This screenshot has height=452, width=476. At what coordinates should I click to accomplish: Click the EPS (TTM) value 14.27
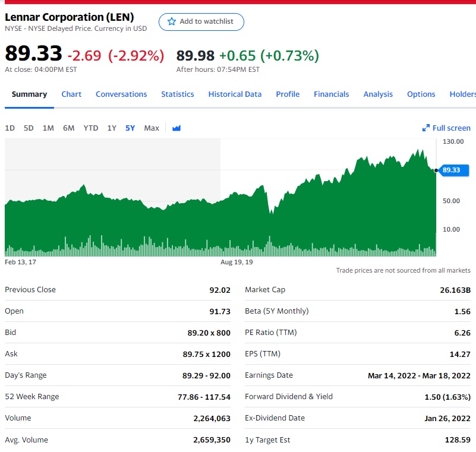(460, 355)
